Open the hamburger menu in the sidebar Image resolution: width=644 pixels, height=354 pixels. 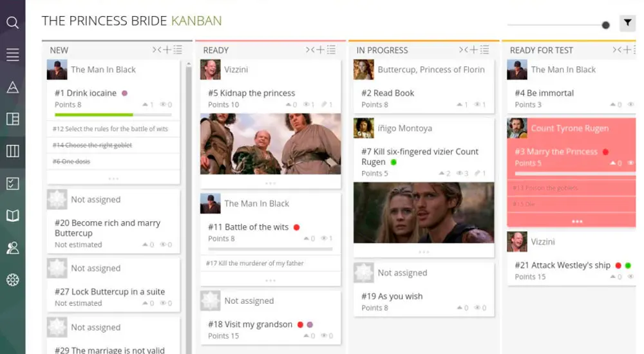[12, 55]
